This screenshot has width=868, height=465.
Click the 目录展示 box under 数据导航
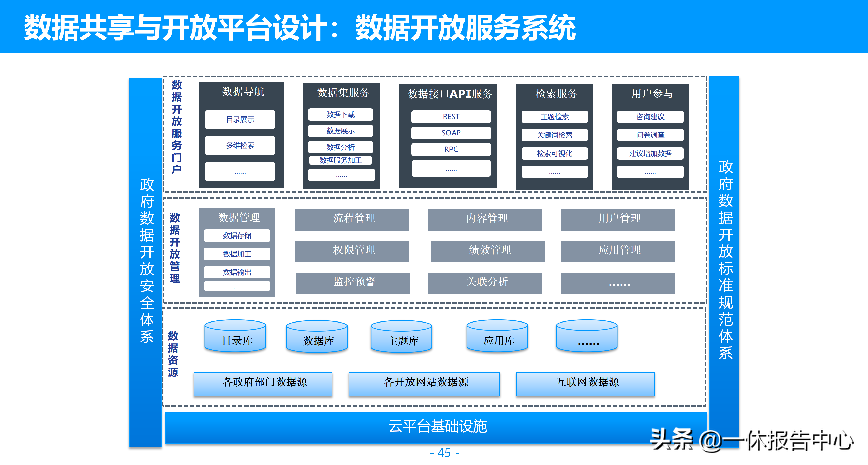click(x=240, y=119)
